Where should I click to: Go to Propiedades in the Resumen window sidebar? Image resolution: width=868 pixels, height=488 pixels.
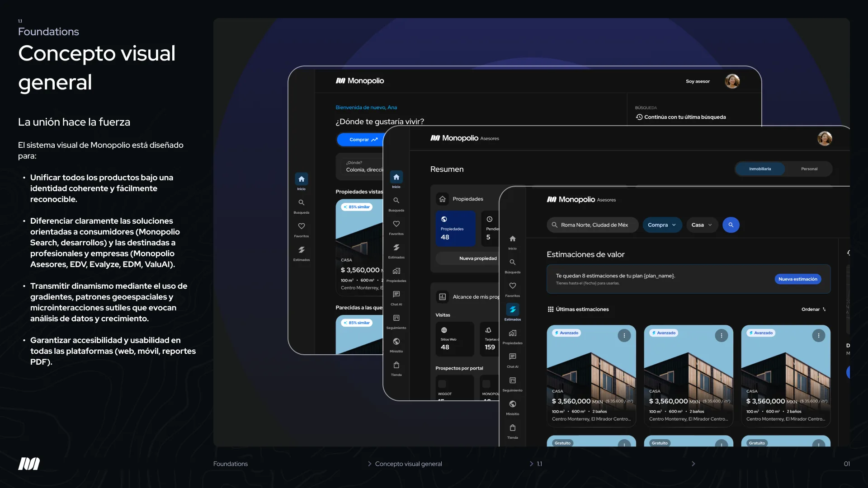pyautogui.click(x=396, y=274)
